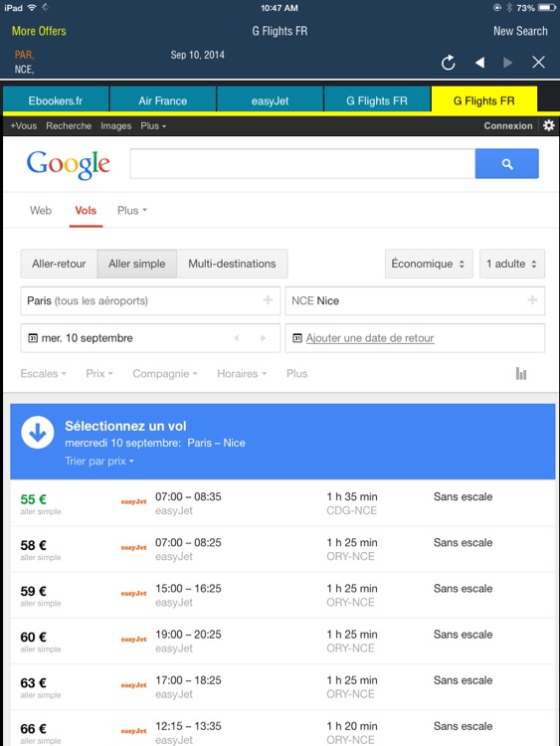Add another destination plus icon next to Nice
This screenshot has width=560, height=746.
click(x=532, y=300)
